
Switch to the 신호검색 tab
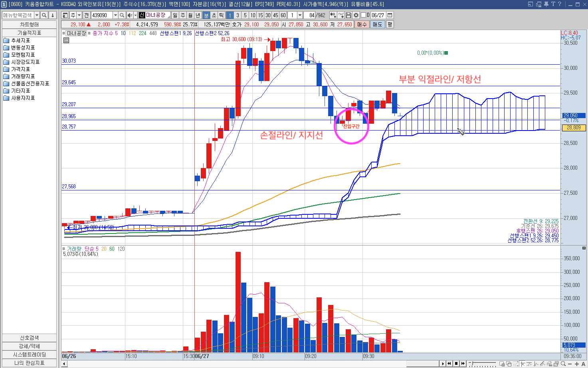[x=29, y=338]
